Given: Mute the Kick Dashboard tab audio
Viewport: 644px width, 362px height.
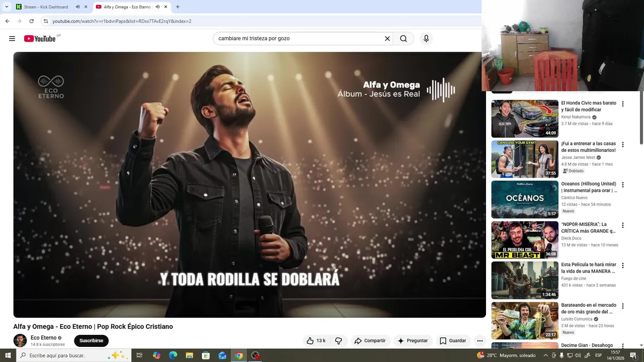Looking at the screenshot, I should tap(77, 7).
